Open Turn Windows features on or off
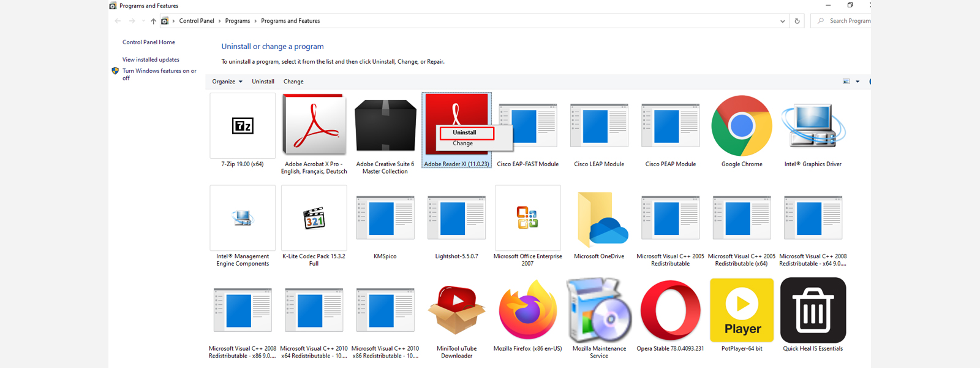Image resolution: width=980 pixels, height=368 pixels. [159, 74]
